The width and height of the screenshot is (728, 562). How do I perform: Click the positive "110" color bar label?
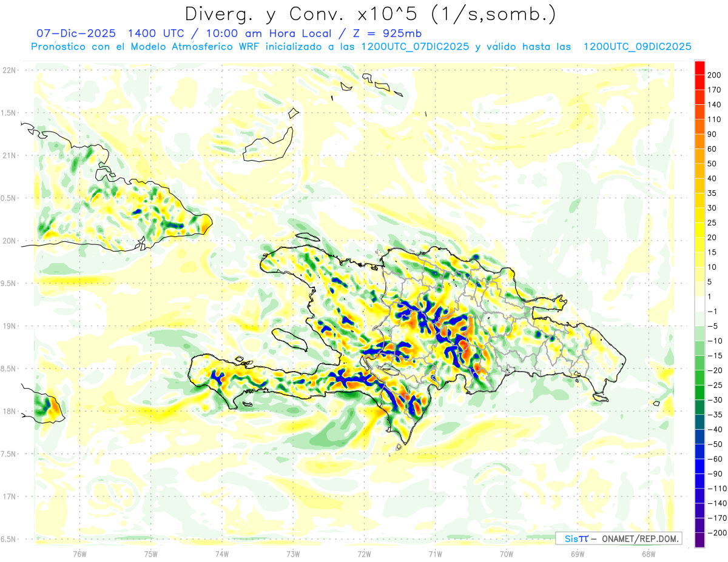pos(715,119)
